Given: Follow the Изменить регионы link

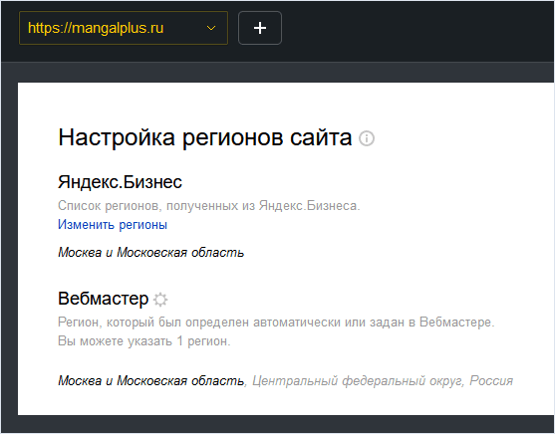Looking at the screenshot, I should [x=113, y=224].
